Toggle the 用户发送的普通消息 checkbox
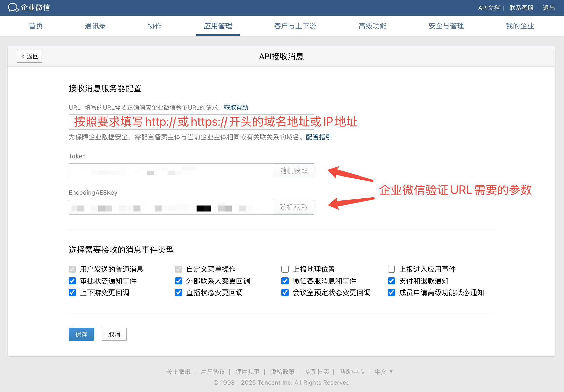 point(72,269)
